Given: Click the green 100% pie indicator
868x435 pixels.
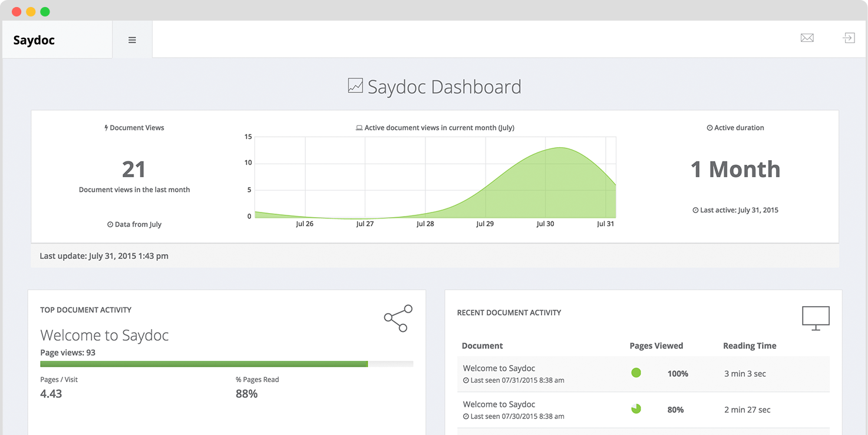Looking at the screenshot, I should click(x=636, y=373).
